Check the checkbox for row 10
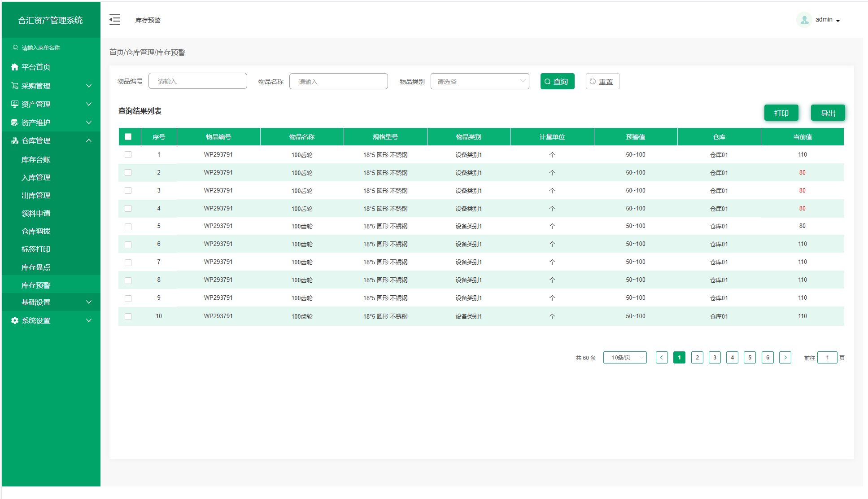 (128, 316)
